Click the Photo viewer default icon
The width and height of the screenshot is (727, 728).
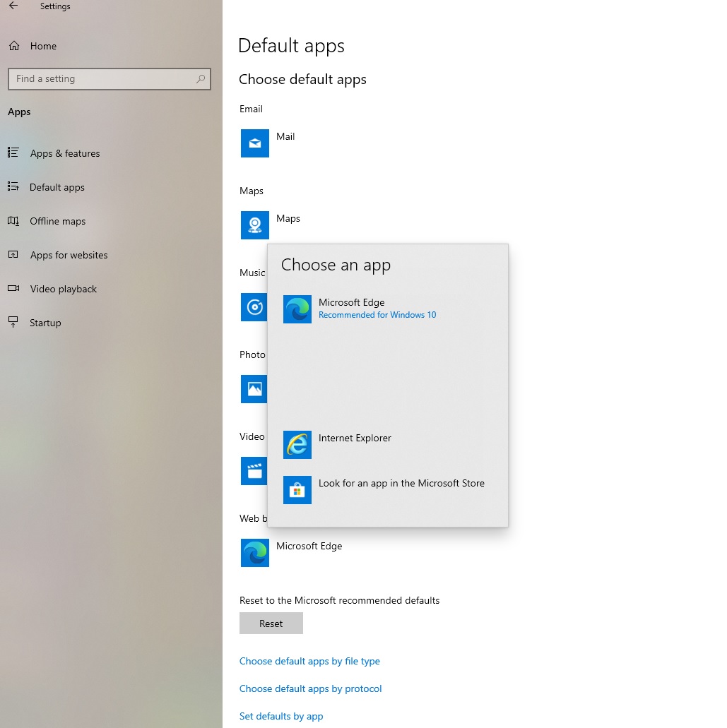[254, 389]
